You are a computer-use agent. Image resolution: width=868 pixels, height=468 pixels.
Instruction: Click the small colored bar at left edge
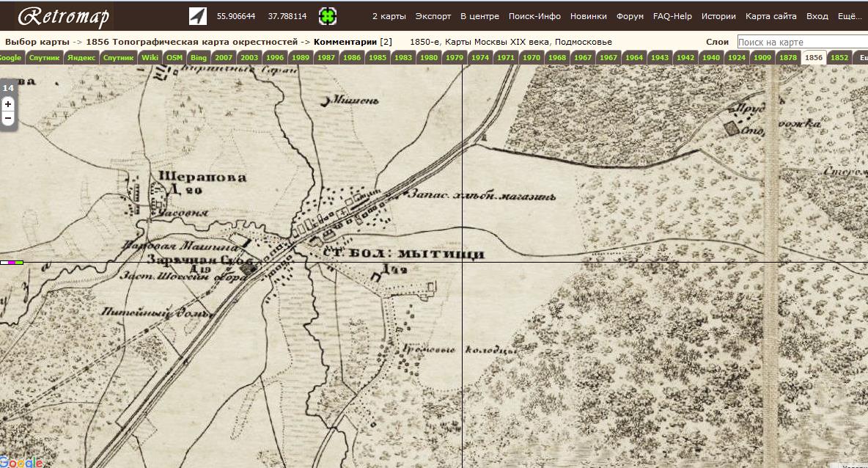point(12,262)
